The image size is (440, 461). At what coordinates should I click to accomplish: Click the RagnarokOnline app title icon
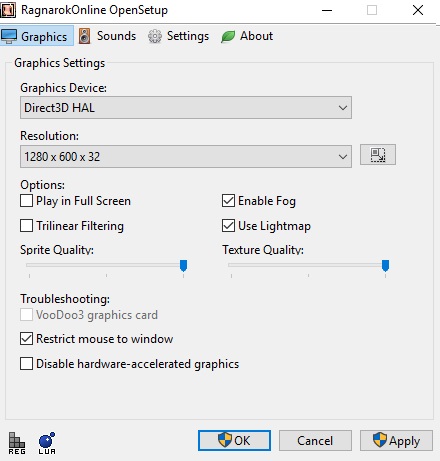tap(8, 10)
